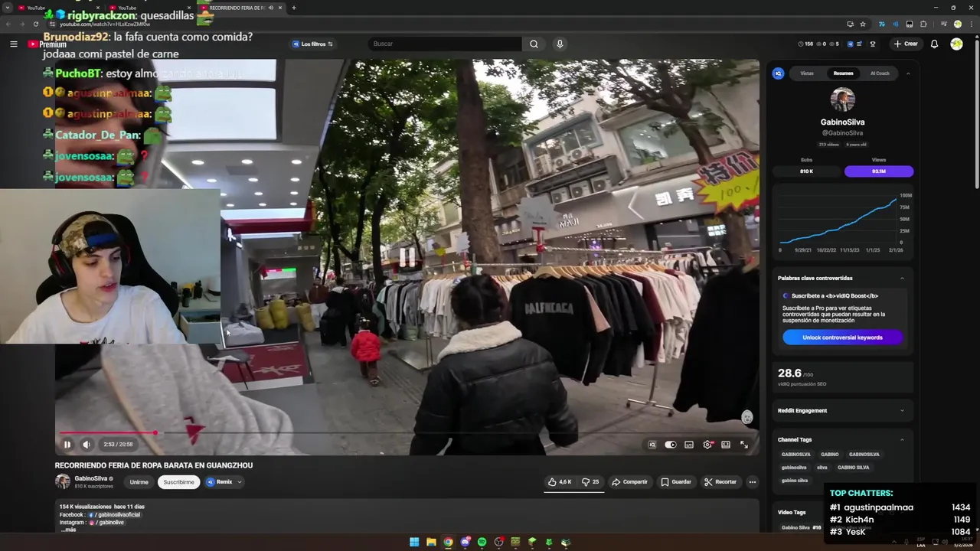Screen dimensions: 980x551
Task: Open browser extensions puzzle icon
Action: pyautogui.click(x=923, y=24)
